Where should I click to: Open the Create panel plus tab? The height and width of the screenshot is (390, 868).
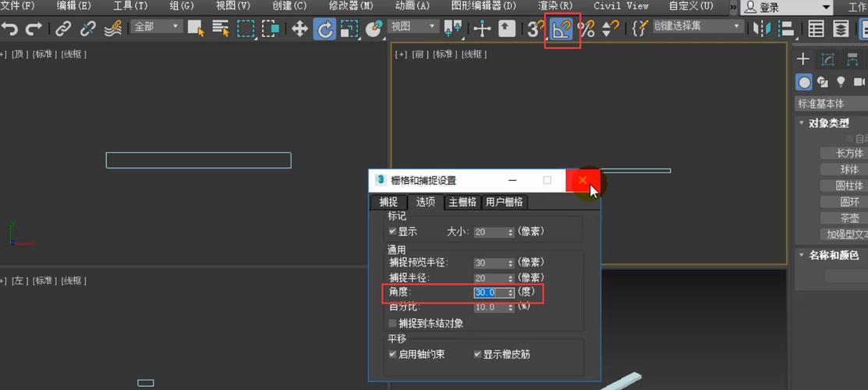(803, 58)
